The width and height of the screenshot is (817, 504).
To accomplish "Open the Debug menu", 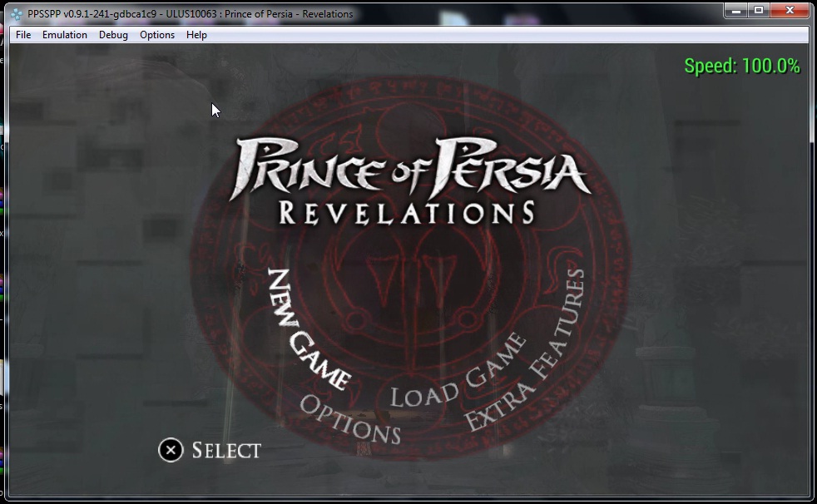I will 113,35.
